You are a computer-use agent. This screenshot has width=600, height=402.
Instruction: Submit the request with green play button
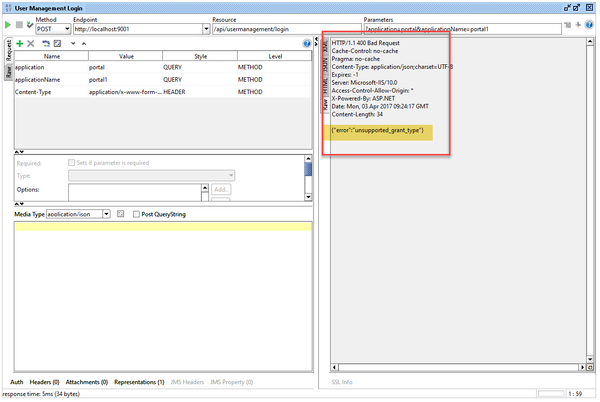pos(8,28)
